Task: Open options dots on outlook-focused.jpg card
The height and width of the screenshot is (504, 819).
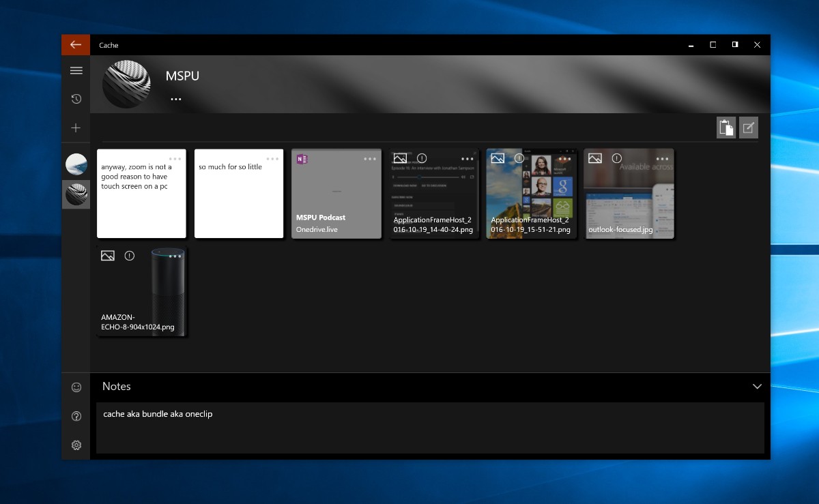Action: click(662, 158)
